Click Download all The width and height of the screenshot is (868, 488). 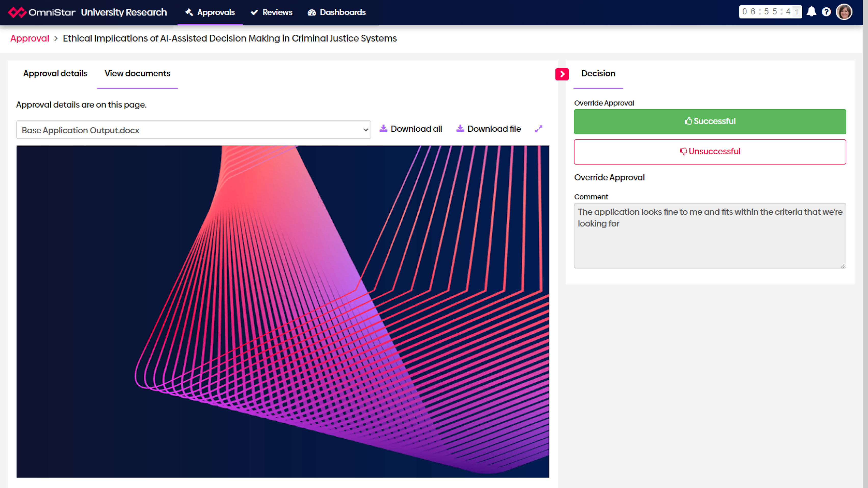point(411,129)
